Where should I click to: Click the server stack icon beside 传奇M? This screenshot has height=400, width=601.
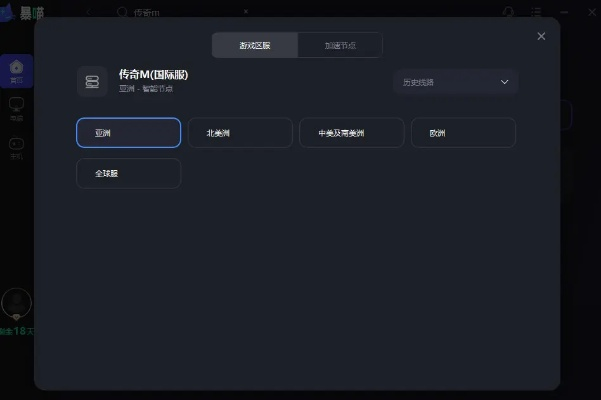[92, 82]
